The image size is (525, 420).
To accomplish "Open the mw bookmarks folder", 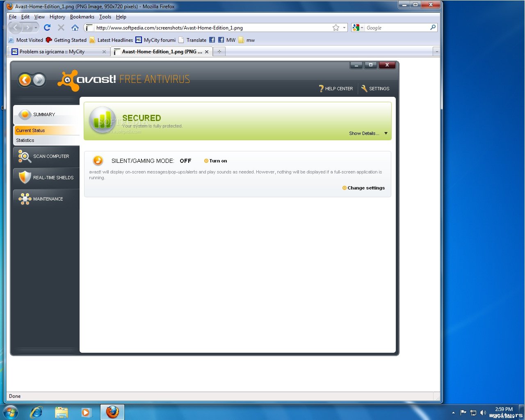I will (247, 40).
